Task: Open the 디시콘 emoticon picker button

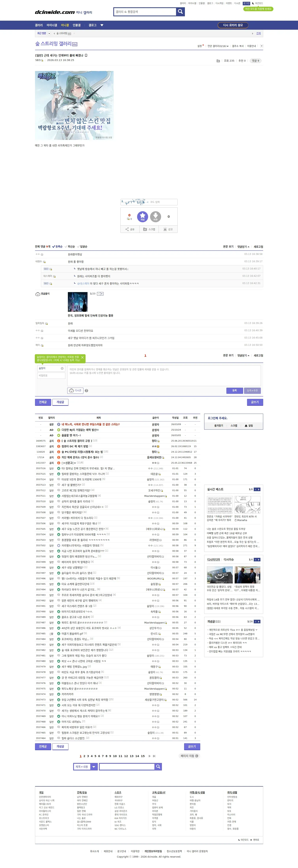Action: point(76,391)
